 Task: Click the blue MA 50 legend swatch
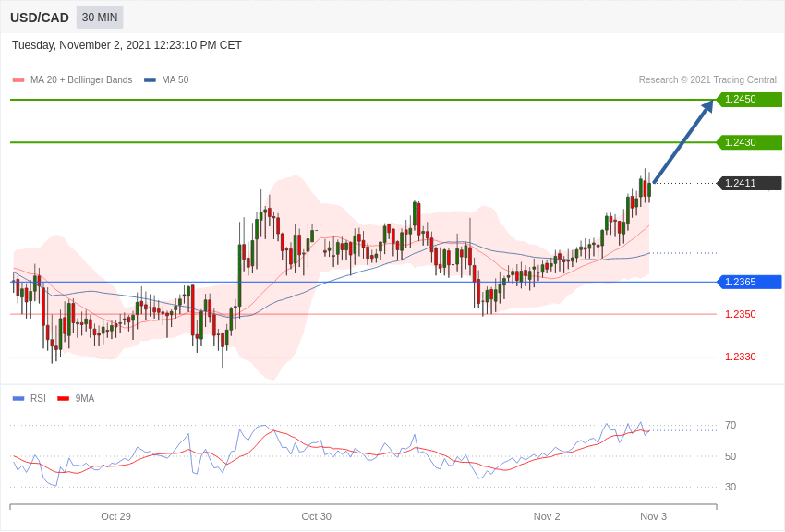pos(150,79)
